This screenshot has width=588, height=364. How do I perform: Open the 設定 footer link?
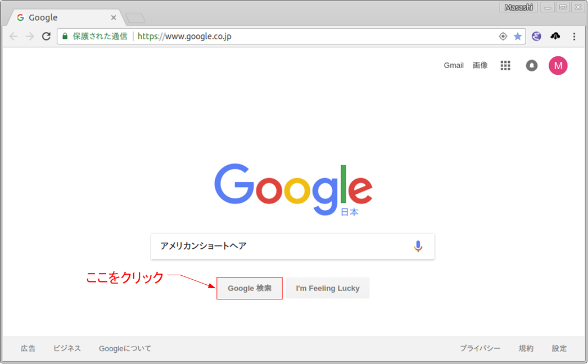pyautogui.click(x=559, y=348)
